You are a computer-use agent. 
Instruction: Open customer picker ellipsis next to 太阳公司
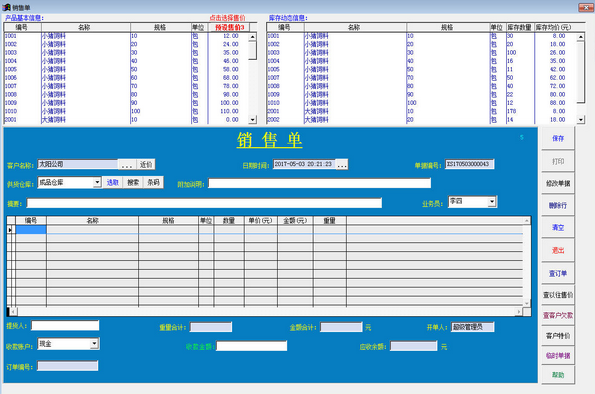(127, 164)
